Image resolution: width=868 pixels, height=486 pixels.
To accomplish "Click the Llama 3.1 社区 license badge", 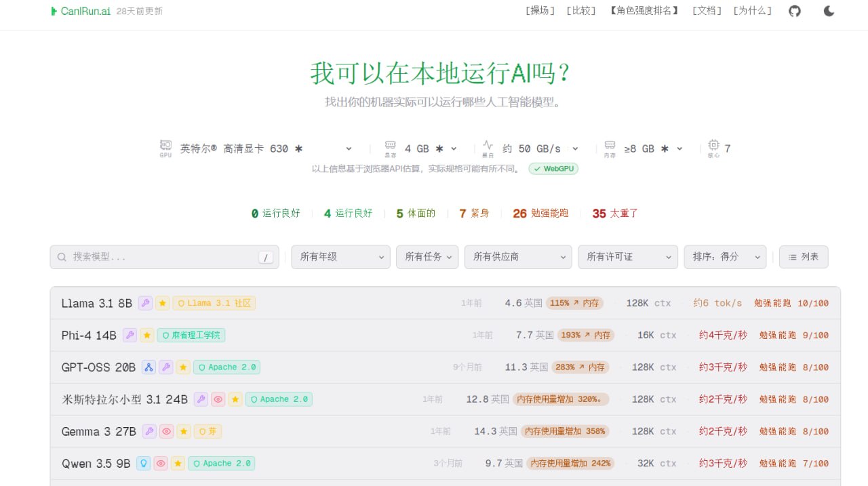I will coord(214,304).
